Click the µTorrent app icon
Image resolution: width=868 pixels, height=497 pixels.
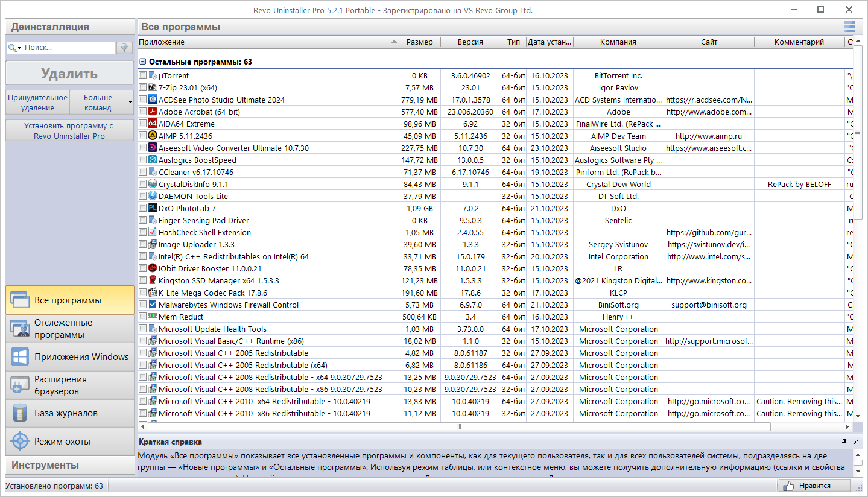pos(153,76)
